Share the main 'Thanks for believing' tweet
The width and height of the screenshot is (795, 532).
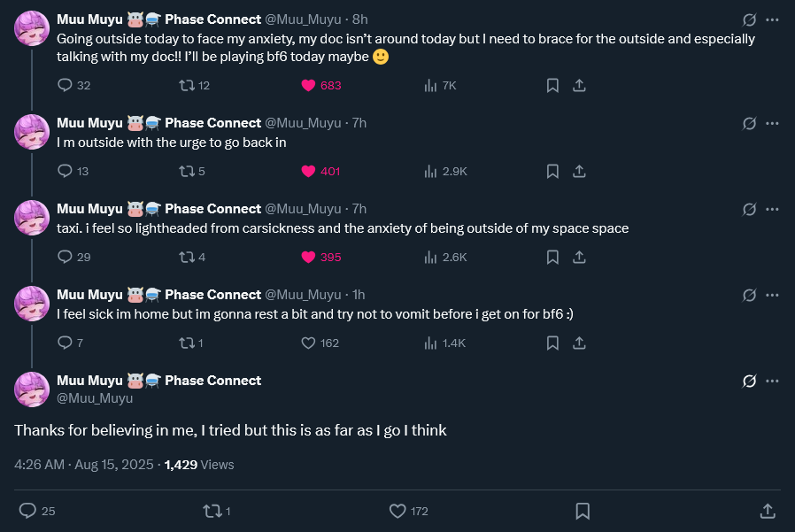(x=768, y=511)
